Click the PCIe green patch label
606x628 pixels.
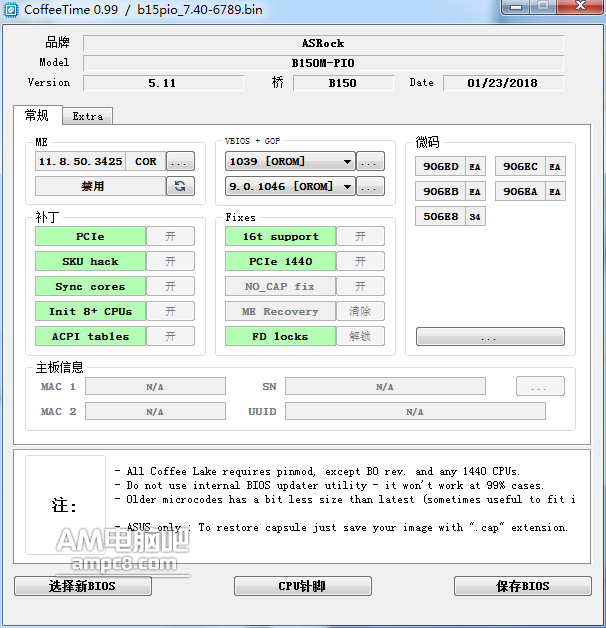coord(90,236)
